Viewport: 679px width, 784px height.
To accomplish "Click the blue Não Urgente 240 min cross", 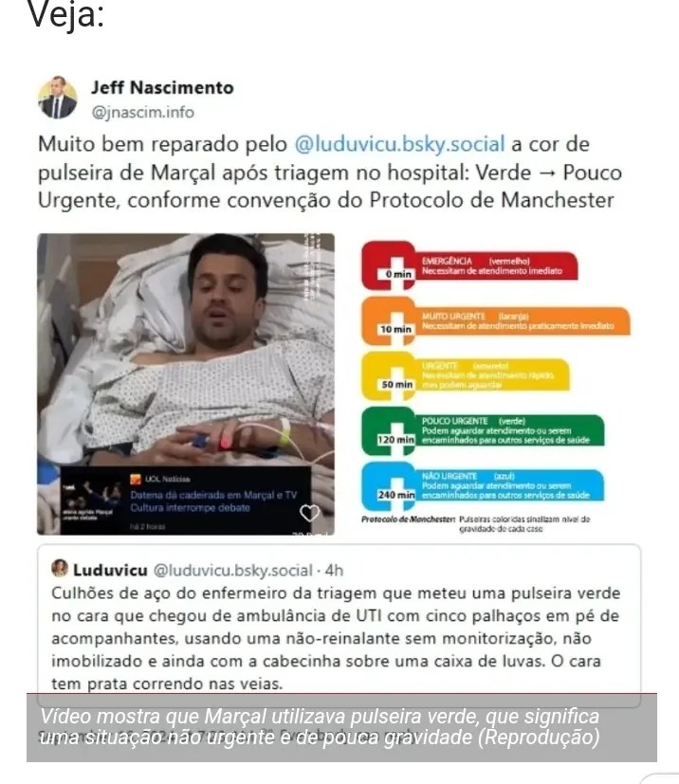I will (389, 486).
